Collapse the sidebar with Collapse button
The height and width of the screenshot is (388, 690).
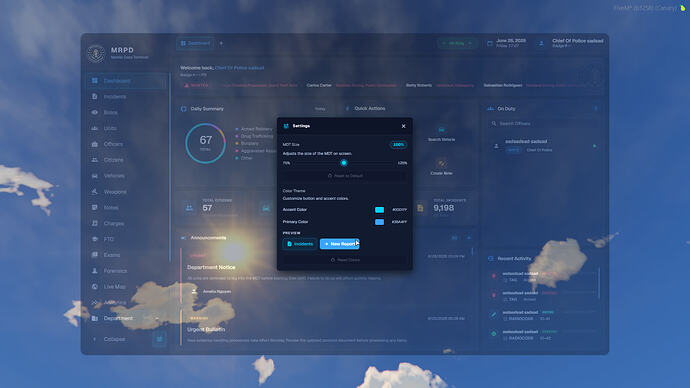pyautogui.click(x=109, y=339)
